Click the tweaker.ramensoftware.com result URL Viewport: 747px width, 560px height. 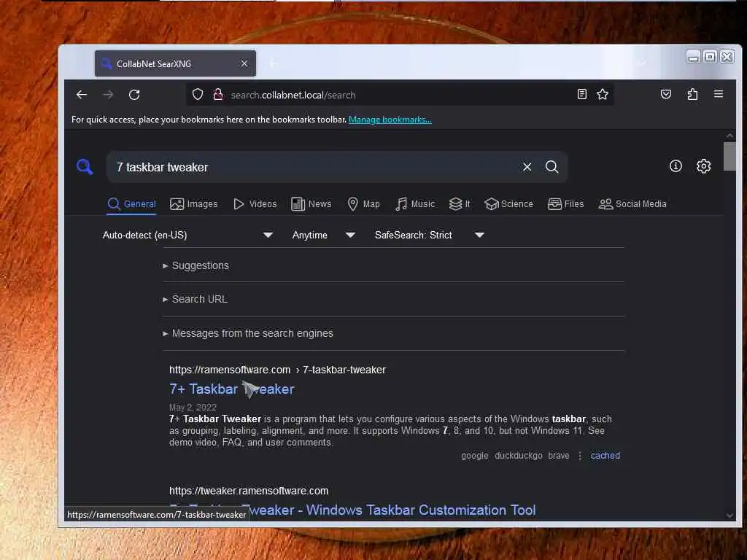tap(249, 491)
